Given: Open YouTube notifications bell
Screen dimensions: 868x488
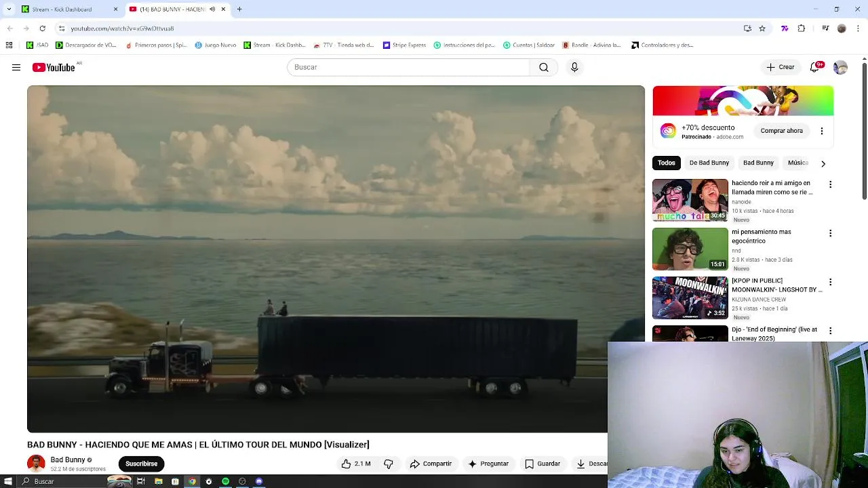Looking at the screenshot, I should (x=815, y=67).
